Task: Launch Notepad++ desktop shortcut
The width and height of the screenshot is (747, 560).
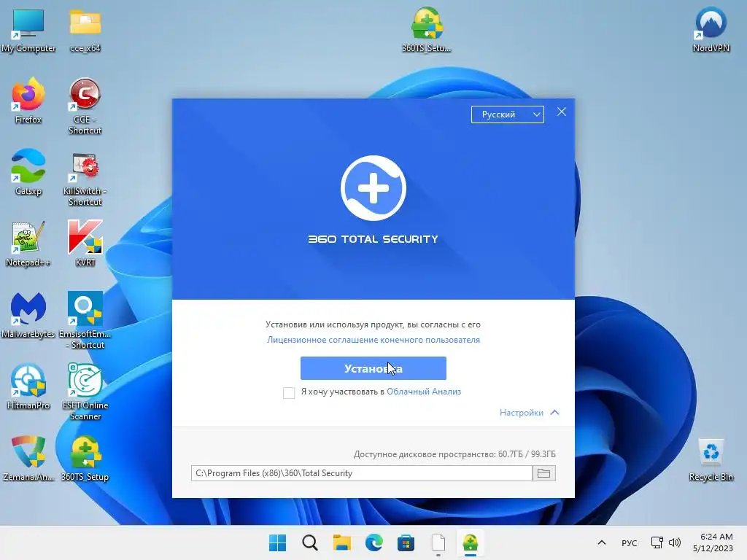Action: [28, 244]
